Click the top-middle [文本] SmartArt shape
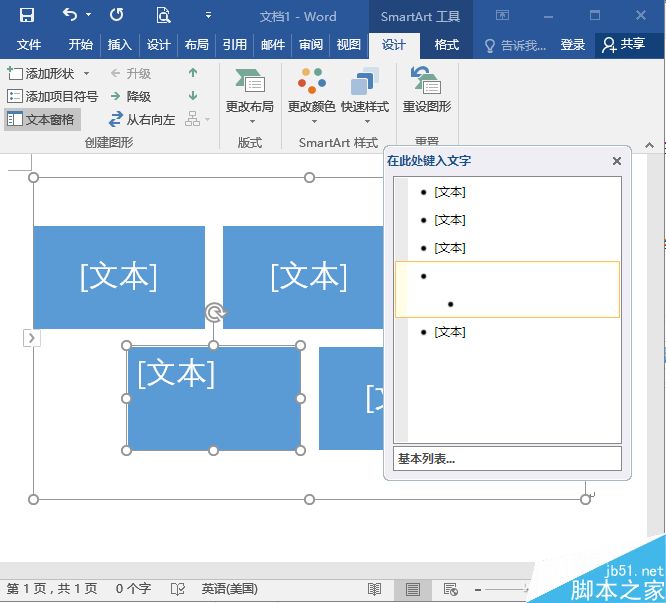Viewport: 666px width, 603px height. tap(303, 277)
